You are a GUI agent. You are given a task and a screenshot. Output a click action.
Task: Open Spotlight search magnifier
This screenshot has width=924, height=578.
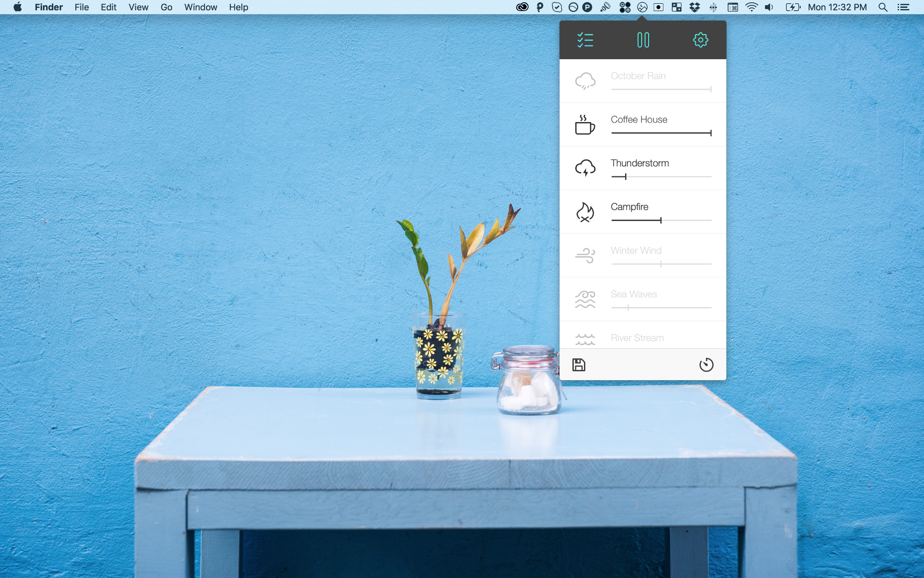point(882,7)
